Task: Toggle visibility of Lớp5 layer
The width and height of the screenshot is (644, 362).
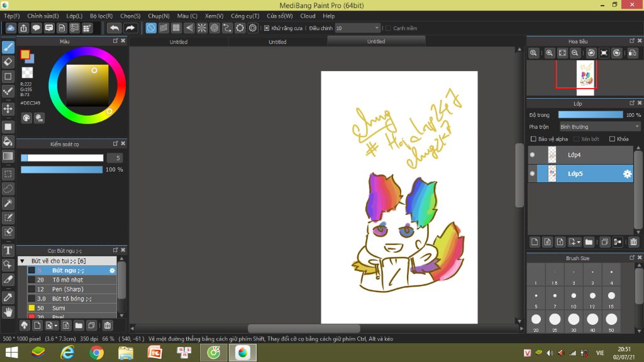Action: pos(532,173)
